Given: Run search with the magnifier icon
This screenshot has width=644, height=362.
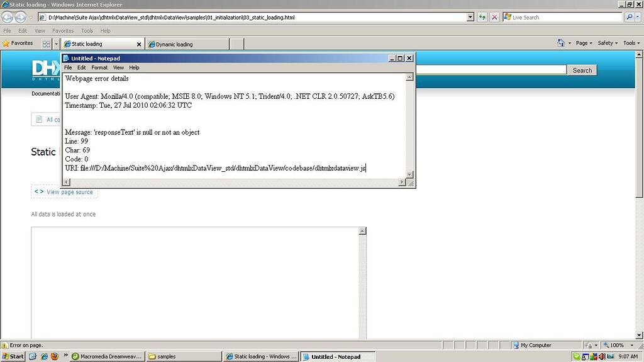Looking at the screenshot, I should [x=629, y=17].
